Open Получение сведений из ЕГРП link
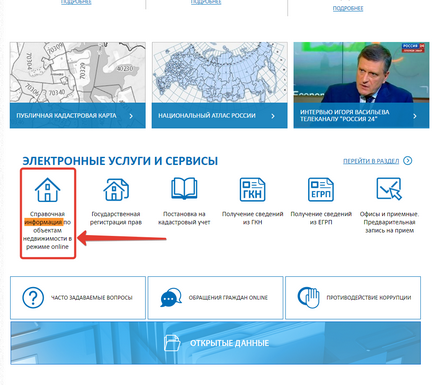Screen dimensions: 434x385 coord(321,218)
